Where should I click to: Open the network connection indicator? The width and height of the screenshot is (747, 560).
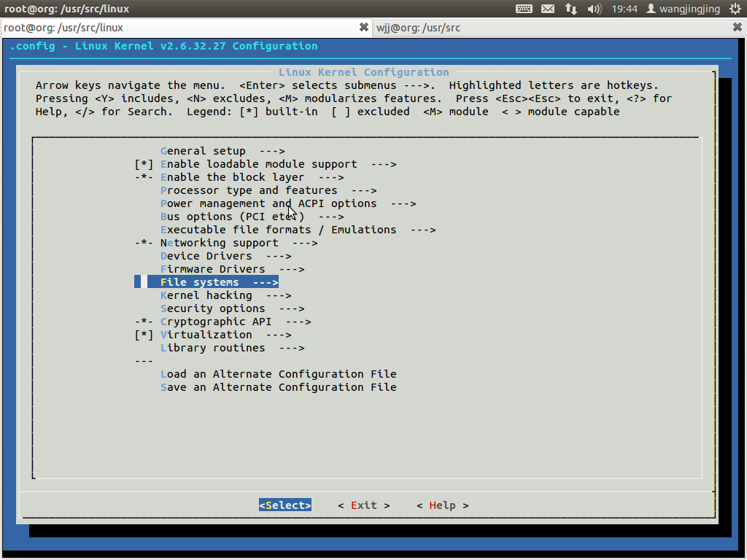[570, 9]
